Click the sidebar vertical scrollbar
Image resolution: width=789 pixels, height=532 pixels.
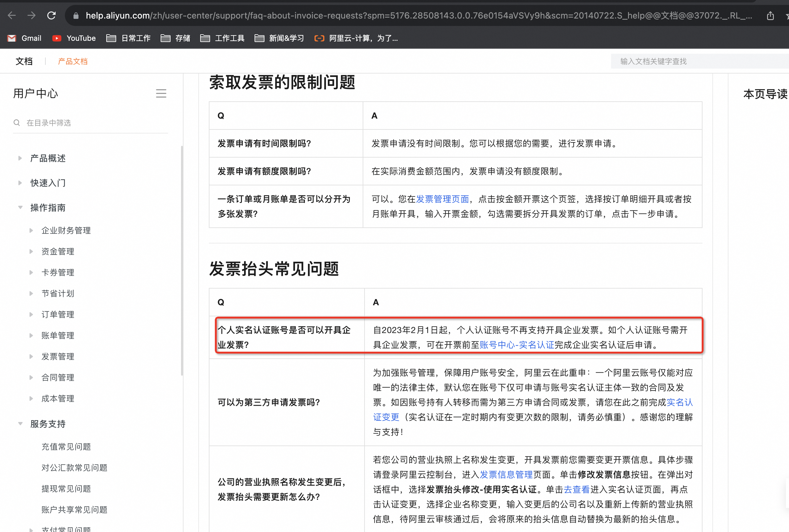pos(182,260)
